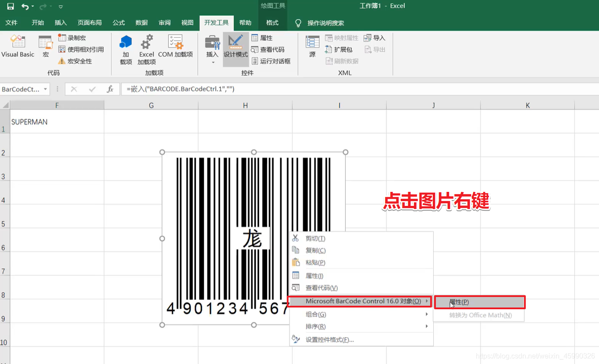Click ribbon 属性 properties button
This screenshot has height=364, width=599.
pos(262,38)
